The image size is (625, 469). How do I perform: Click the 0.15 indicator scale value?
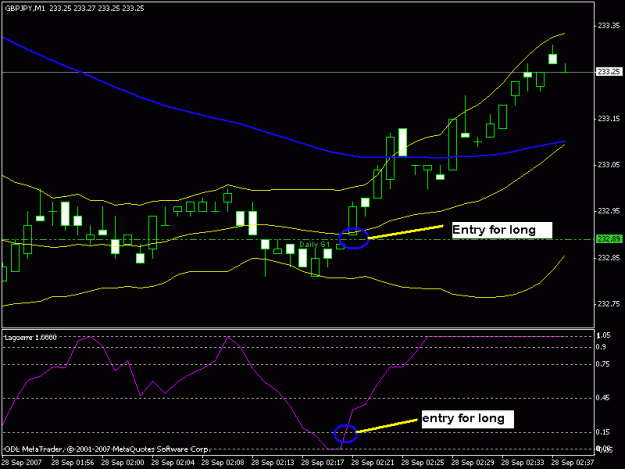click(603, 432)
